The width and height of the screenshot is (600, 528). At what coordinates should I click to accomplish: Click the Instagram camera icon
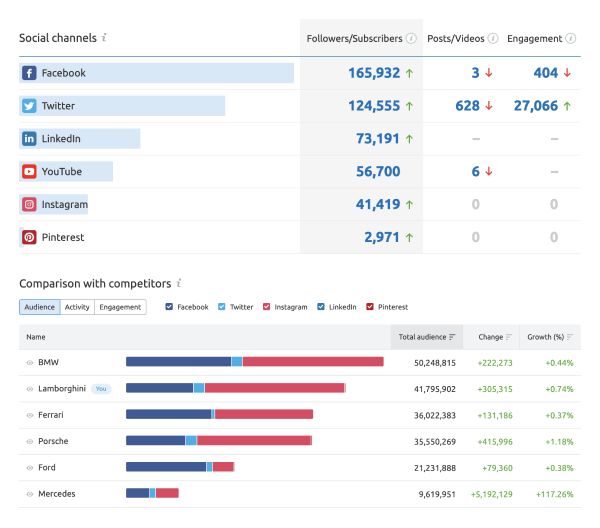click(x=29, y=204)
